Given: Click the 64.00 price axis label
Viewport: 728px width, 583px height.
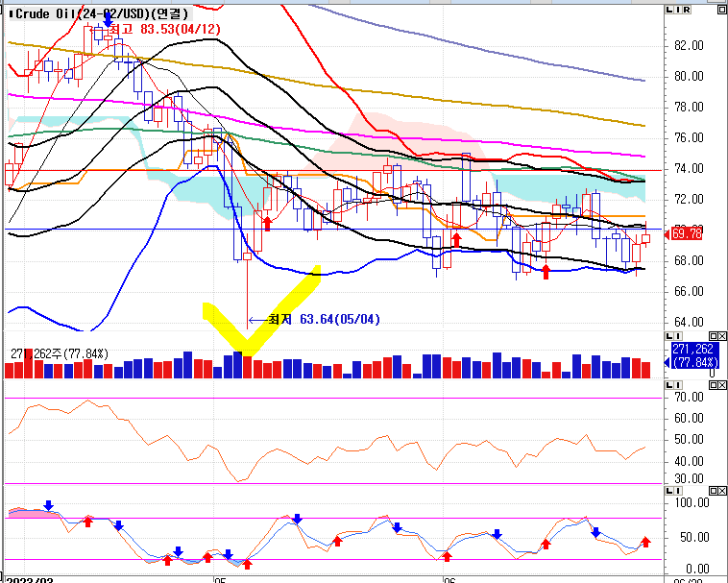Looking at the screenshot, I should 689,322.
